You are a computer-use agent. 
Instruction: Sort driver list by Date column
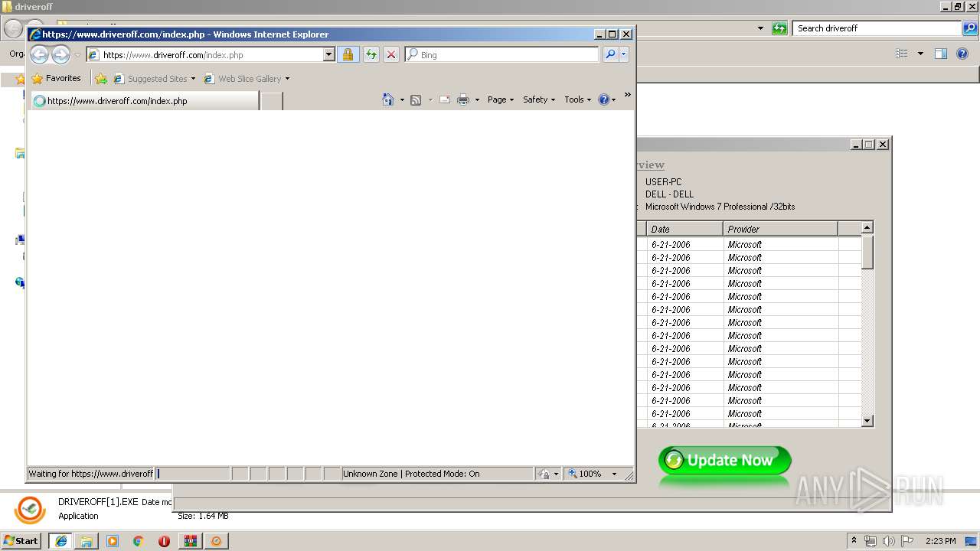[684, 229]
